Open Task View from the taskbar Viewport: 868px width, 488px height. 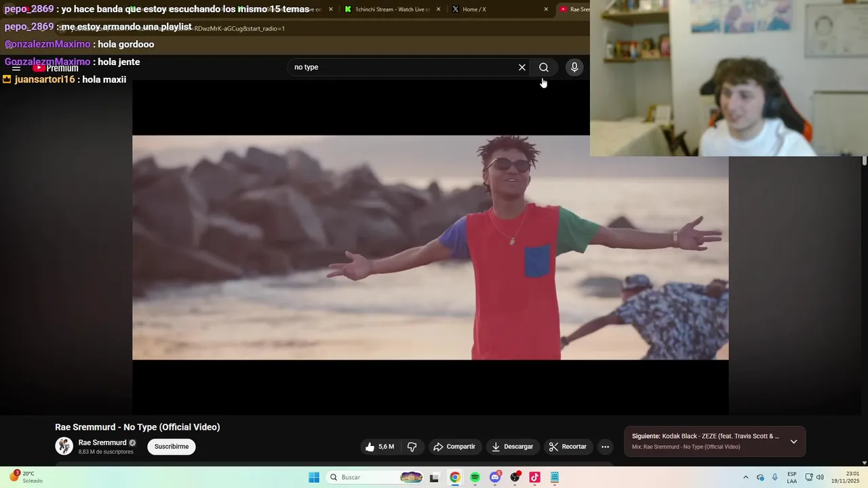click(x=435, y=477)
